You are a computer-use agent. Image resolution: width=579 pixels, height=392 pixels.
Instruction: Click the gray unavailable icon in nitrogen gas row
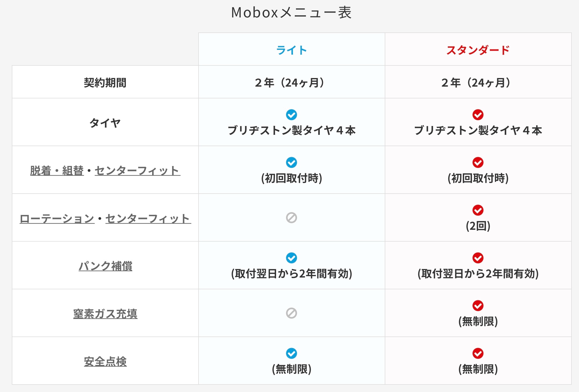(291, 313)
